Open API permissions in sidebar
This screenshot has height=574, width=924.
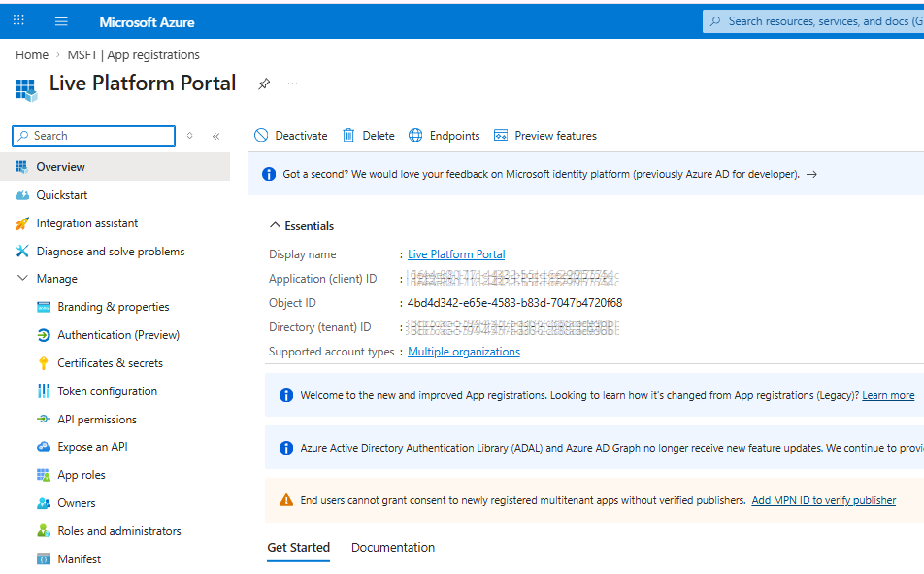tap(97, 420)
